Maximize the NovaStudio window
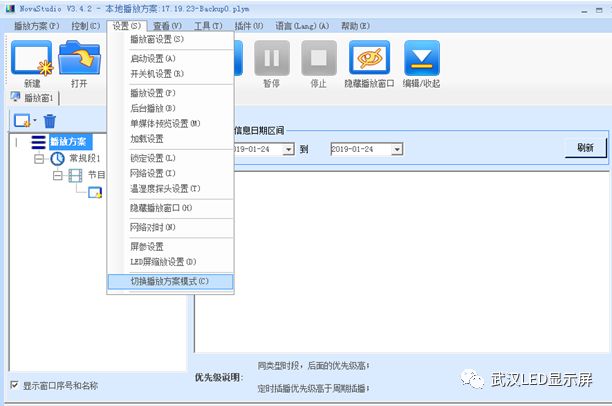 [x=599, y=11]
